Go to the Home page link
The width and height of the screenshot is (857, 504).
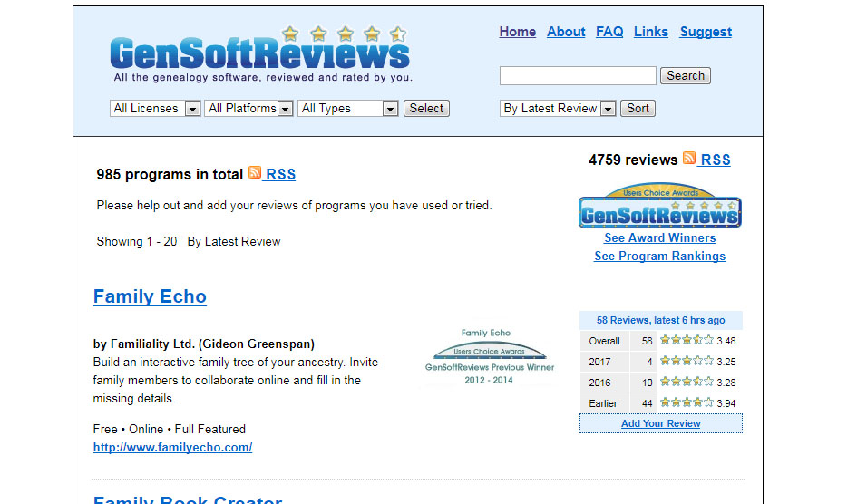click(x=518, y=32)
